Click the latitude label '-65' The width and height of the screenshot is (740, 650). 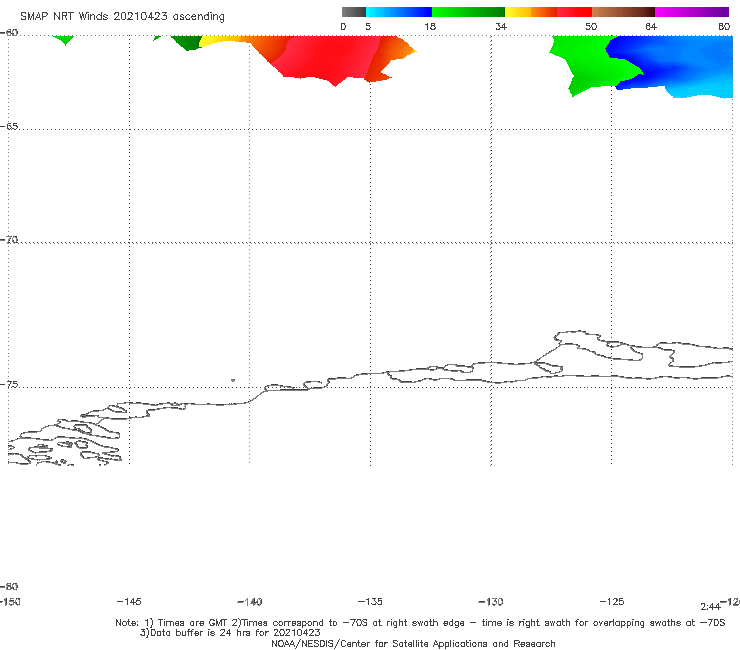pyautogui.click(x=9, y=127)
